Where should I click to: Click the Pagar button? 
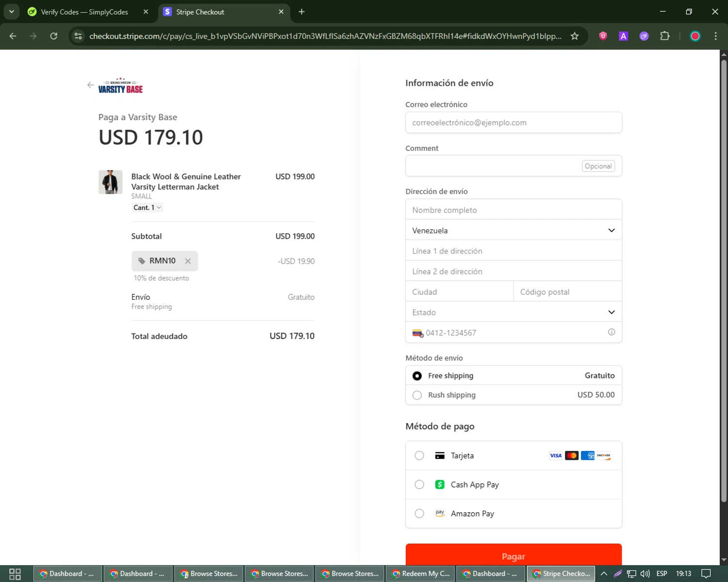click(513, 554)
